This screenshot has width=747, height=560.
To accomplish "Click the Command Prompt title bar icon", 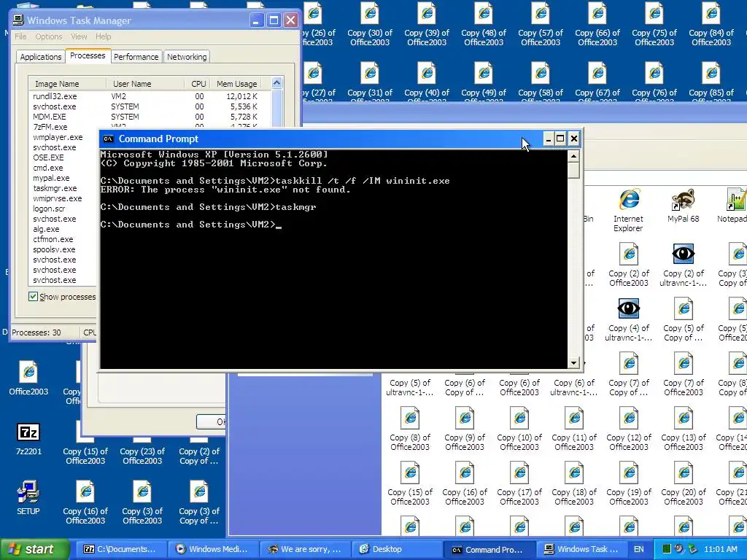I will (x=109, y=139).
